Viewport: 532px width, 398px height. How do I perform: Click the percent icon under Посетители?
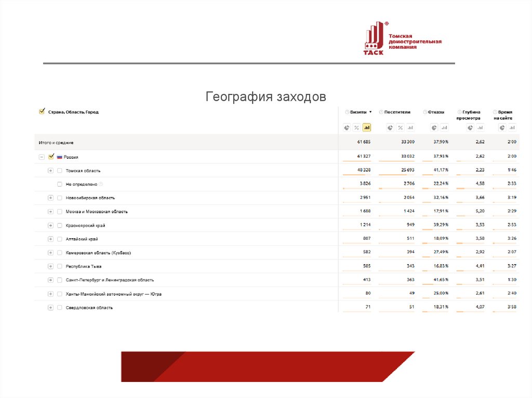[400, 127]
